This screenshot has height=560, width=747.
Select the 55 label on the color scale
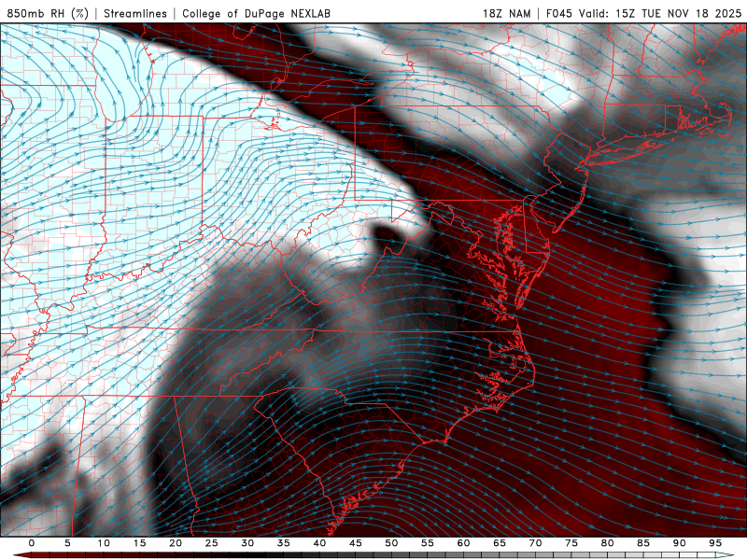428,543
